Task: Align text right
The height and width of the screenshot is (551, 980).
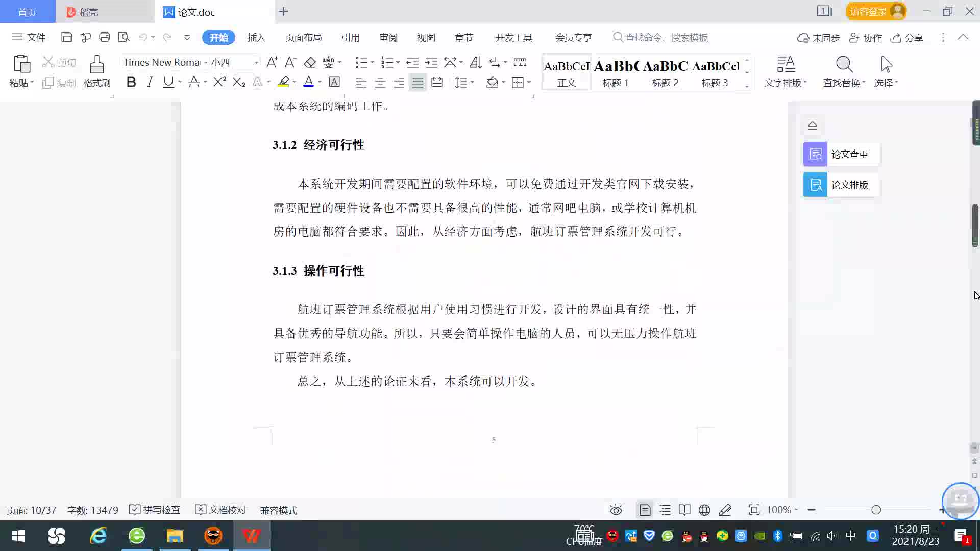Action: [x=399, y=82]
